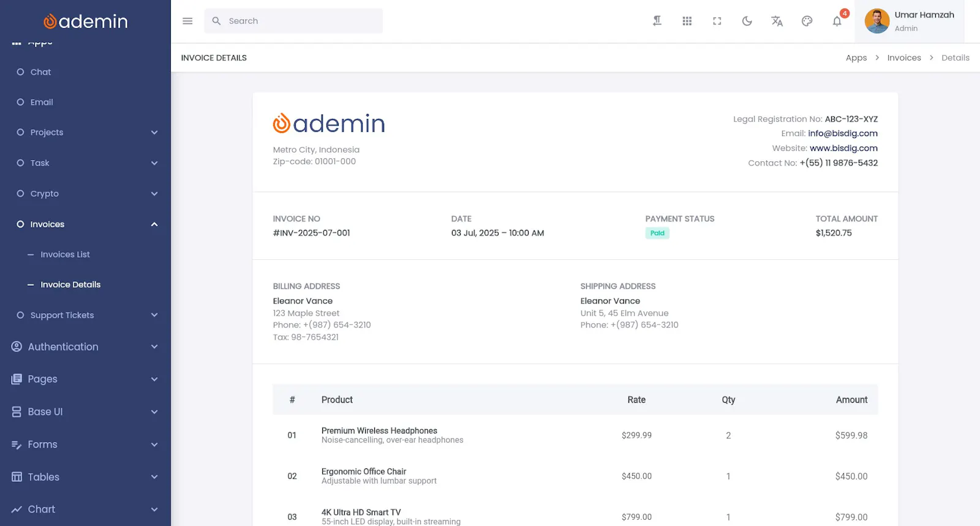Click the search magnifier icon

click(216, 21)
